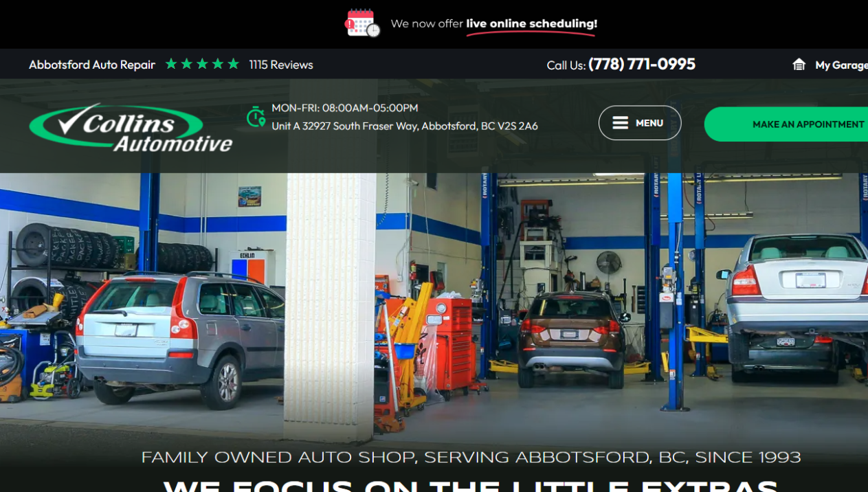Click the clock and location pin icon

coord(256,117)
